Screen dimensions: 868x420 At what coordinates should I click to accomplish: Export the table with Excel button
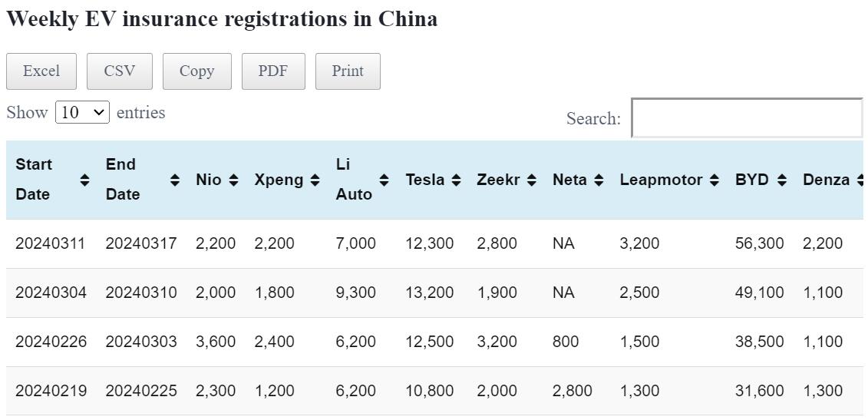pyautogui.click(x=41, y=71)
